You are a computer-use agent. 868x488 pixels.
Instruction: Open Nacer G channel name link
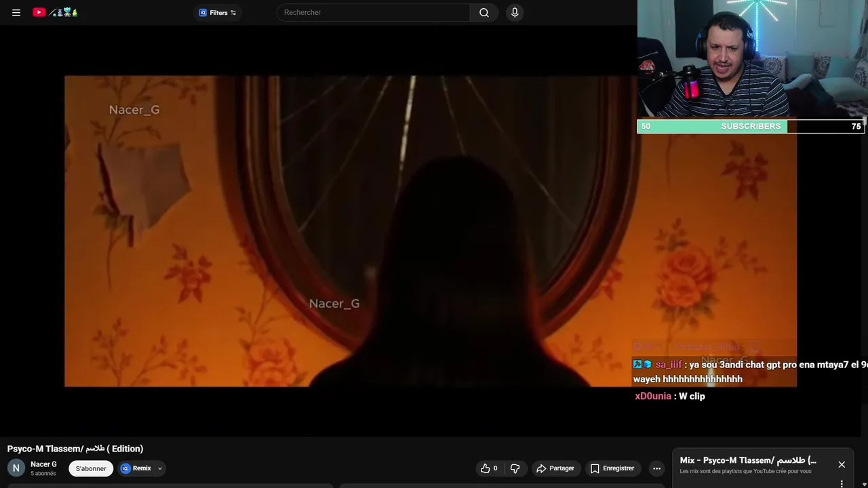43,464
